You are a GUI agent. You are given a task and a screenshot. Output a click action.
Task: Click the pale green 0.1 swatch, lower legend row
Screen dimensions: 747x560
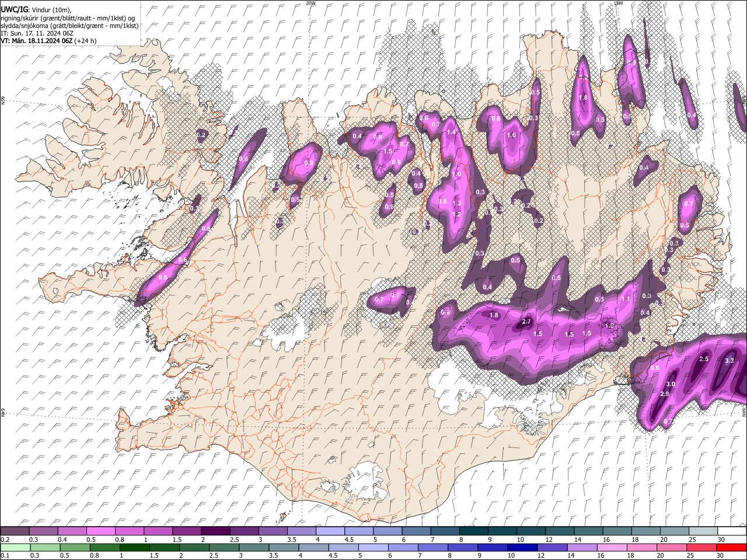[x=15, y=548]
